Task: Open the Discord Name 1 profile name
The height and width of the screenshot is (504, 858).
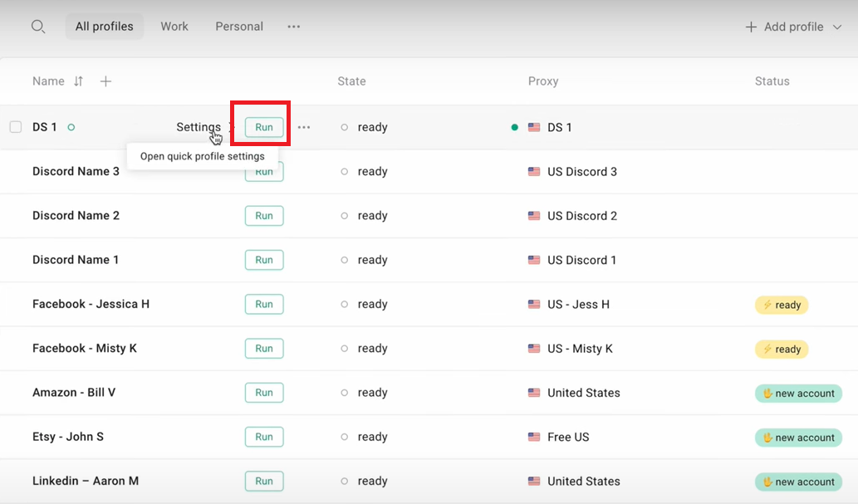Action: pyautogui.click(x=76, y=260)
